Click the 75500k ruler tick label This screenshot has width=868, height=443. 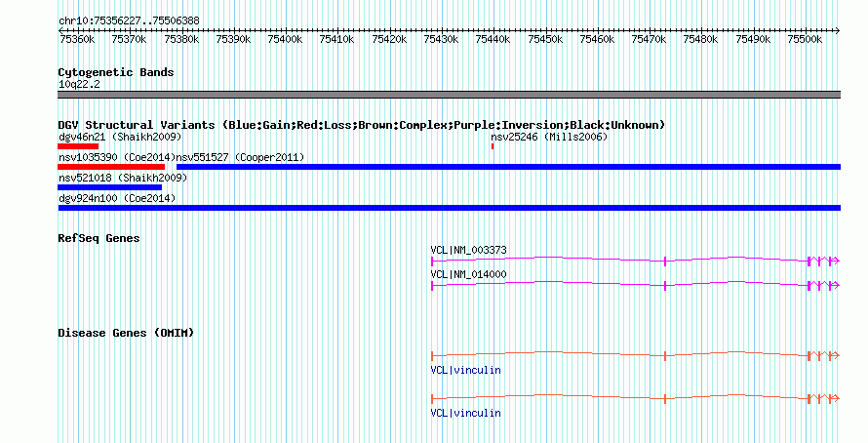(x=805, y=39)
